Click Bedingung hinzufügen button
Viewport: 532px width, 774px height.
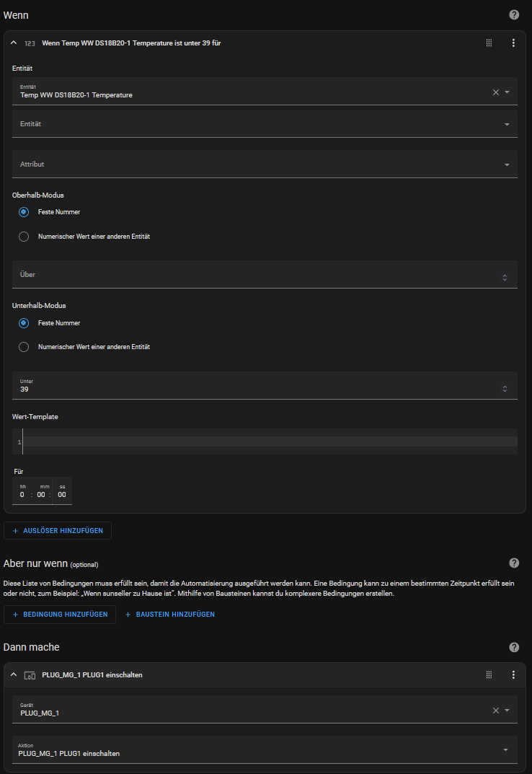[x=60, y=615]
